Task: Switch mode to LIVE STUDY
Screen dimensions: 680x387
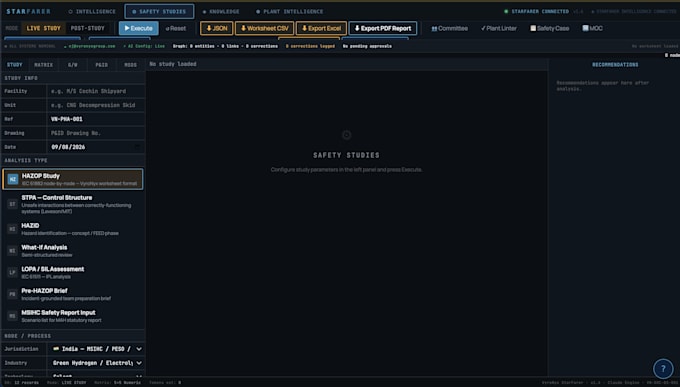Action: (44, 28)
